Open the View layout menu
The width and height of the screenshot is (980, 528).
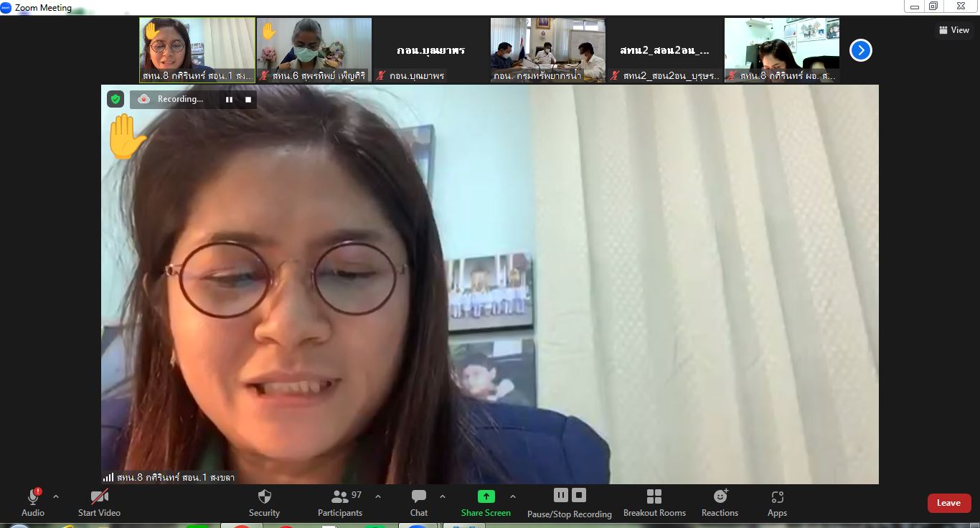point(954,30)
